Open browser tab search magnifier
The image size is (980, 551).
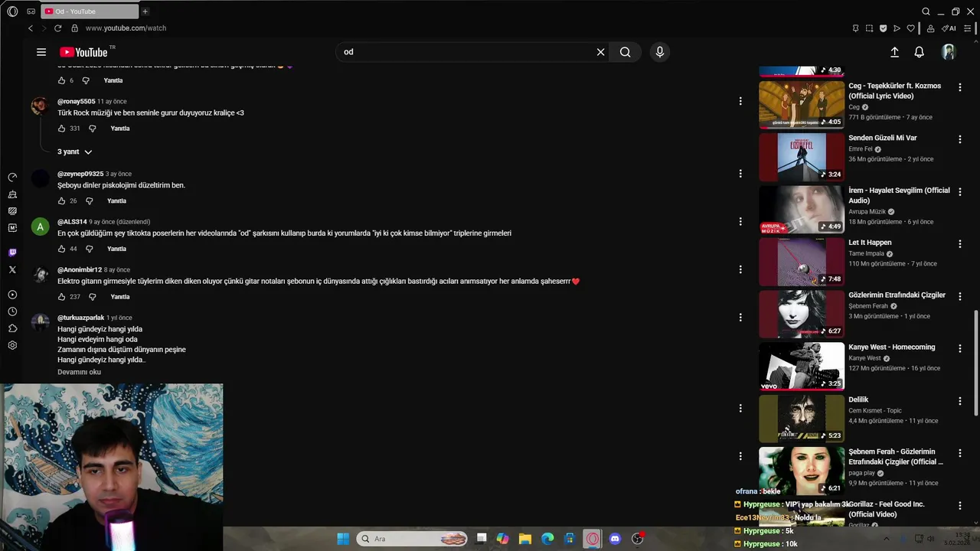pyautogui.click(x=926, y=11)
